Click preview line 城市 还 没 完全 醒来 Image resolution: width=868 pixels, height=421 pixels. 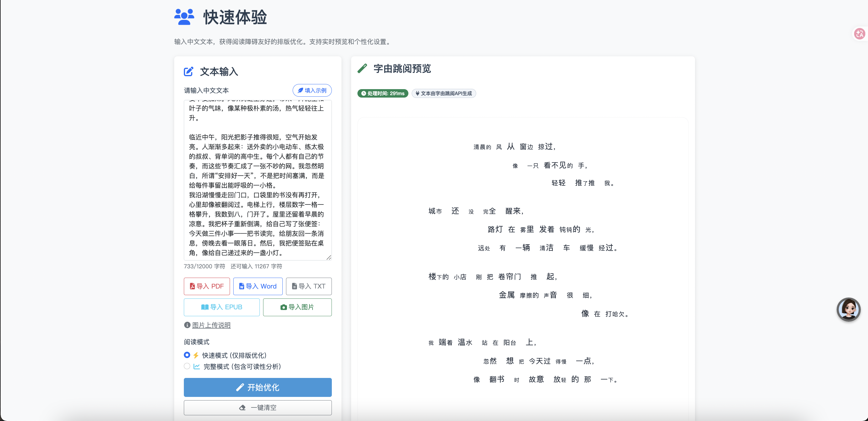(476, 211)
